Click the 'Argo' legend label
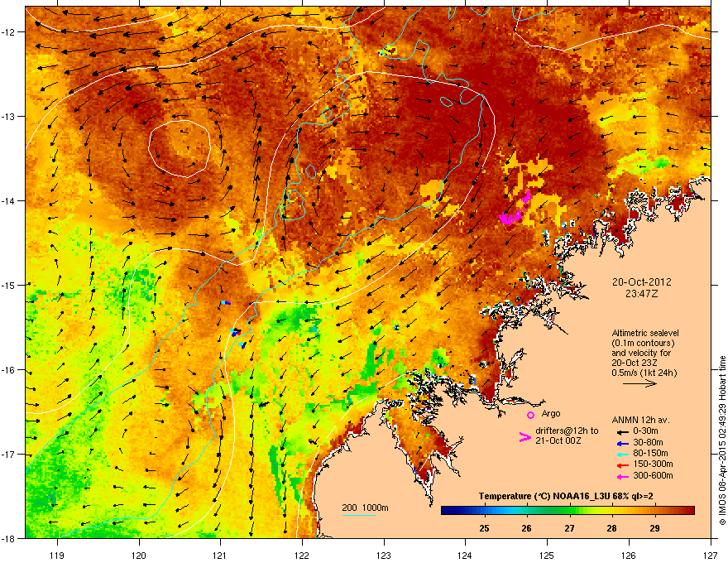728x563 pixels. point(551,413)
